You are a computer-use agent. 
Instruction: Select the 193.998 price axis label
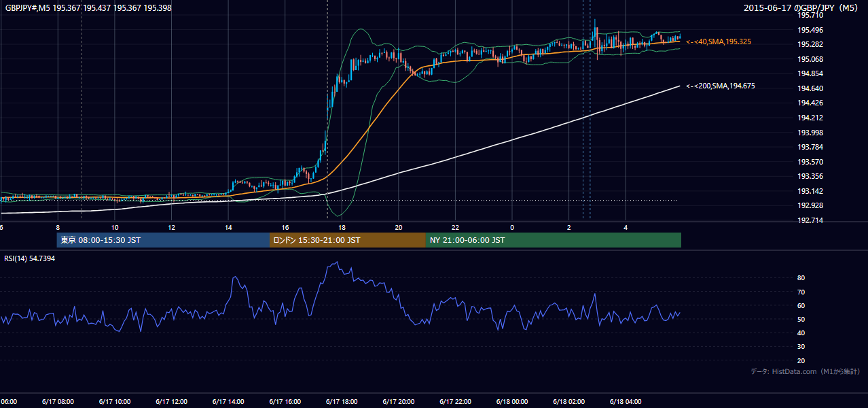(x=810, y=133)
